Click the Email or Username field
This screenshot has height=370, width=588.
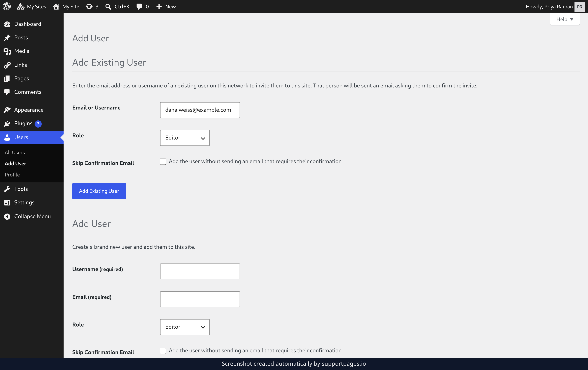click(200, 110)
